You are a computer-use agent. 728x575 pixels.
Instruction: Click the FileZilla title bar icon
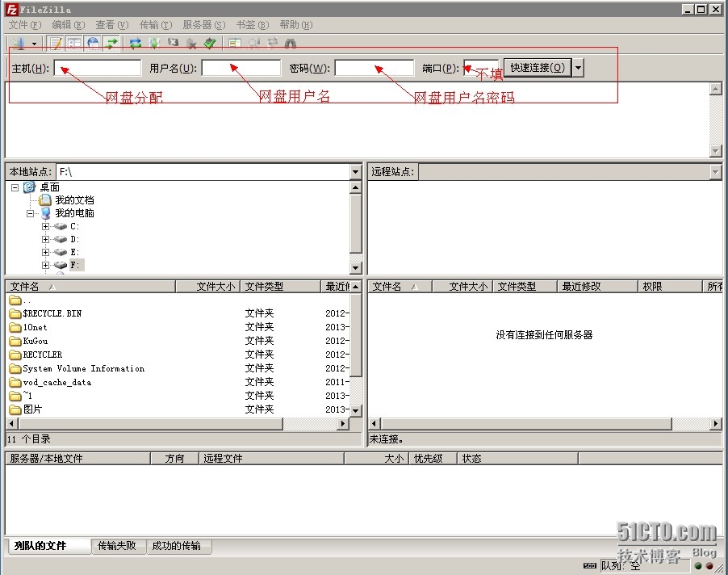click(12, 10)
